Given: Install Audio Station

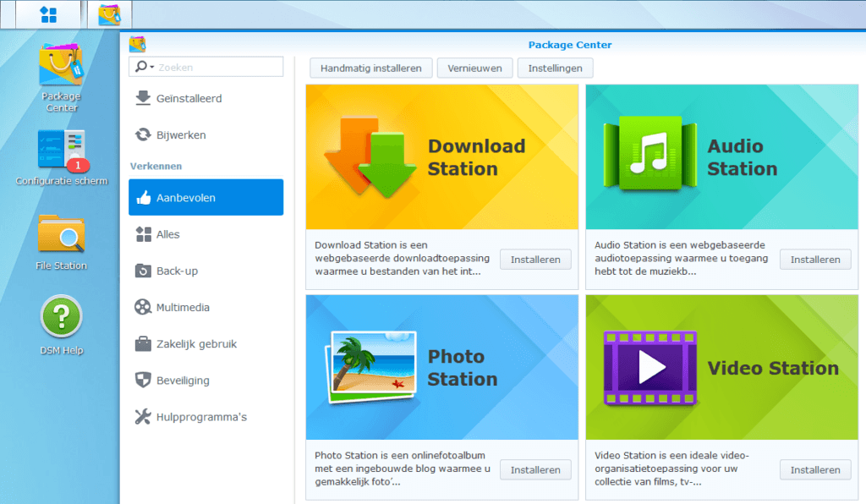Looking at the screenshot, I should pos(815,260).
